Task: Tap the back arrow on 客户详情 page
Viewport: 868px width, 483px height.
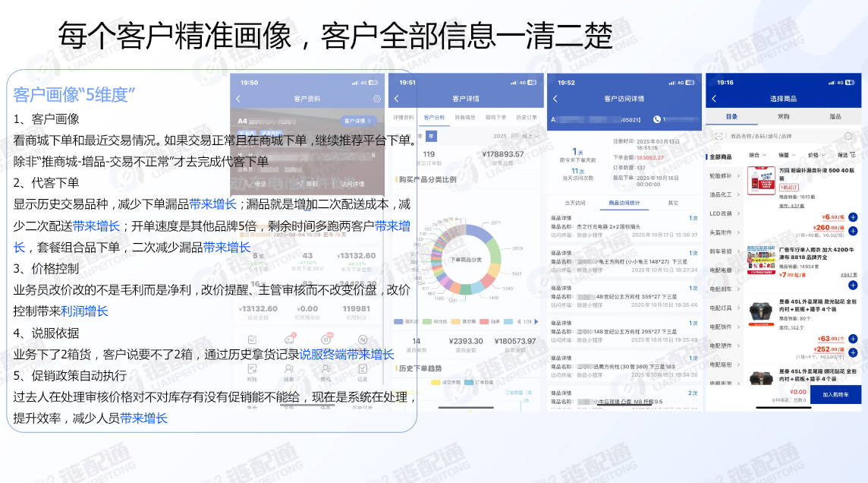Action: click(396, 98)
